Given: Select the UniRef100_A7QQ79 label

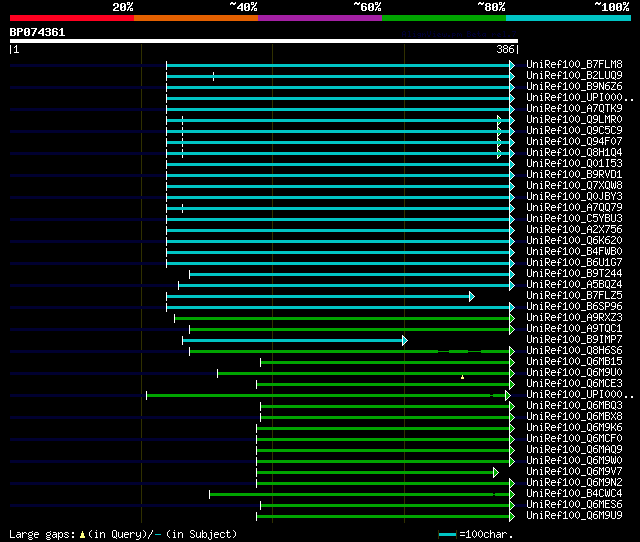Looking at the screenshot, I should (574, 208).
